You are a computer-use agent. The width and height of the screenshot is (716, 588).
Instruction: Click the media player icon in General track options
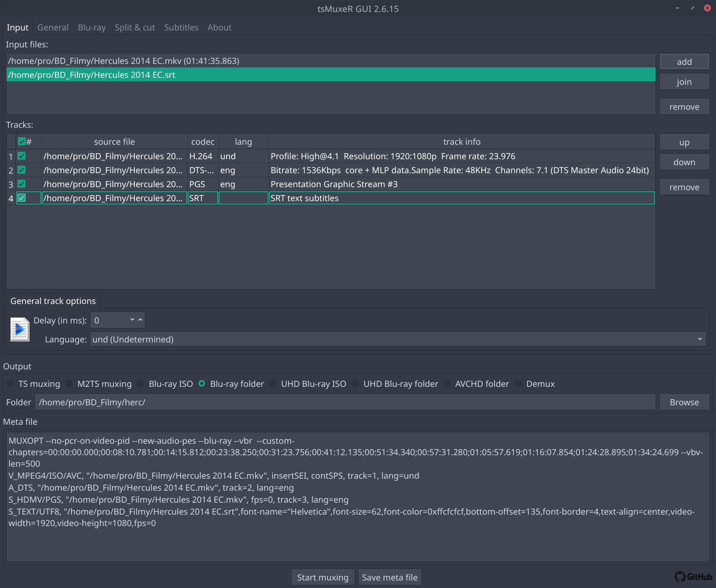(x=19, y=329)
